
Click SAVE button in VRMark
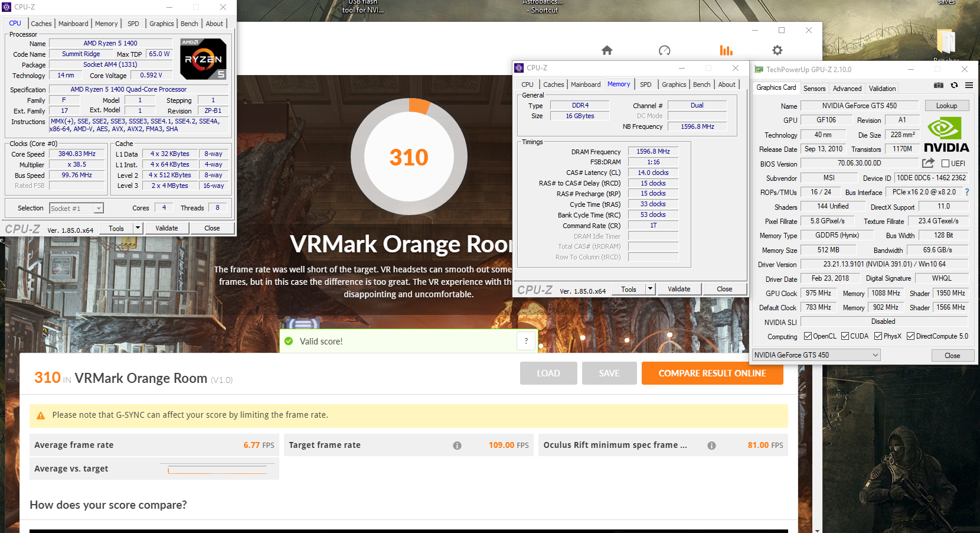(x=609, y=373)
